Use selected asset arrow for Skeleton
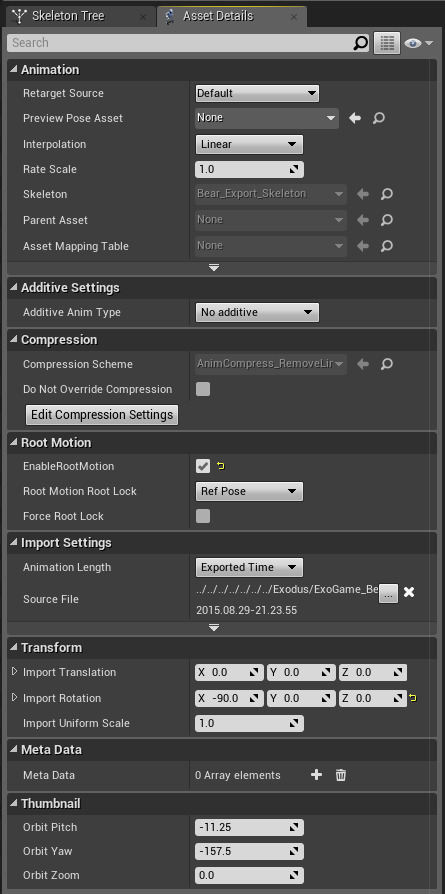The height and width of the screenshot is (894, 445). tap(362, 194)
